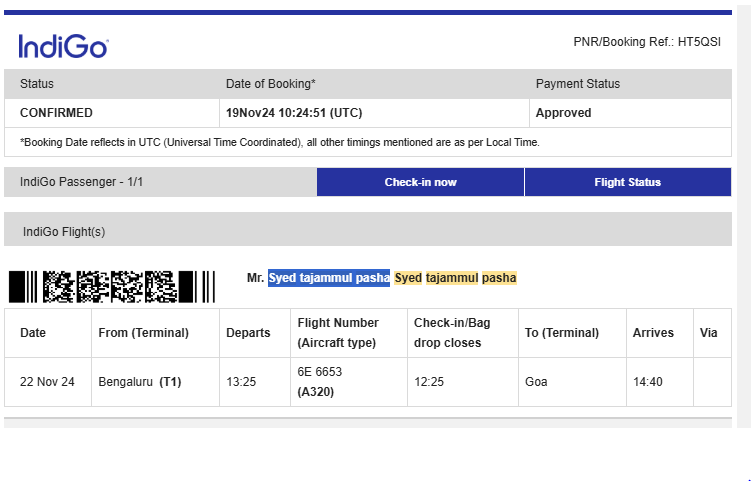Click the Goa destination cell

tap(572, 382)
